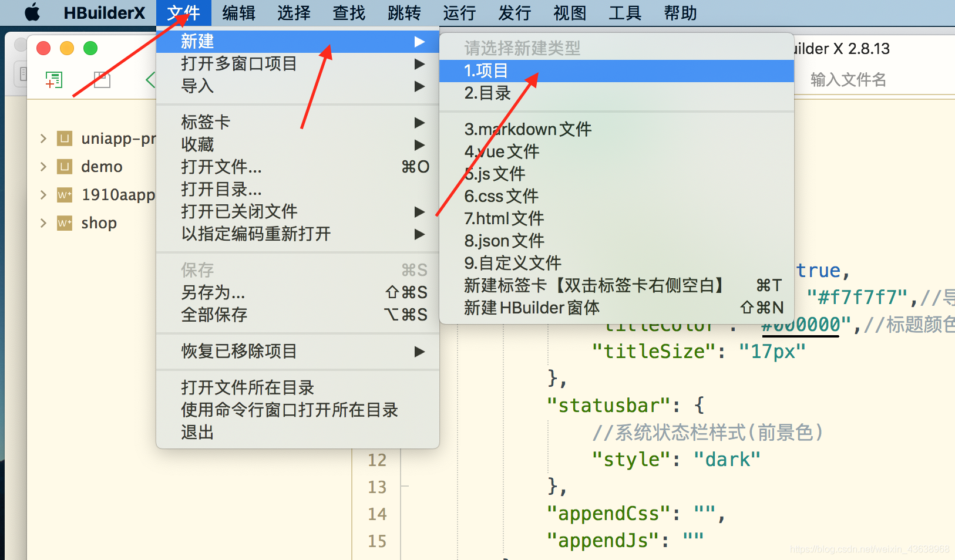Select the demo project name
Image resolution: width=955 pixels, height=560 pixels.
(x=102, y=167)
